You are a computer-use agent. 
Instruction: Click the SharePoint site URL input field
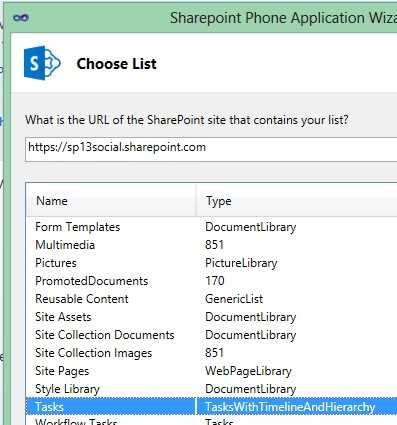coord(211,149)
